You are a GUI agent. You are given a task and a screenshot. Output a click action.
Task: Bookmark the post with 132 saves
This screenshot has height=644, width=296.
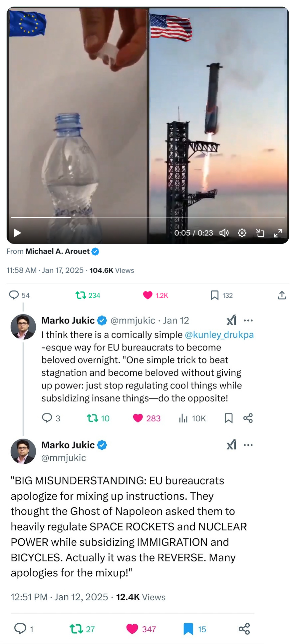(215, 295)
